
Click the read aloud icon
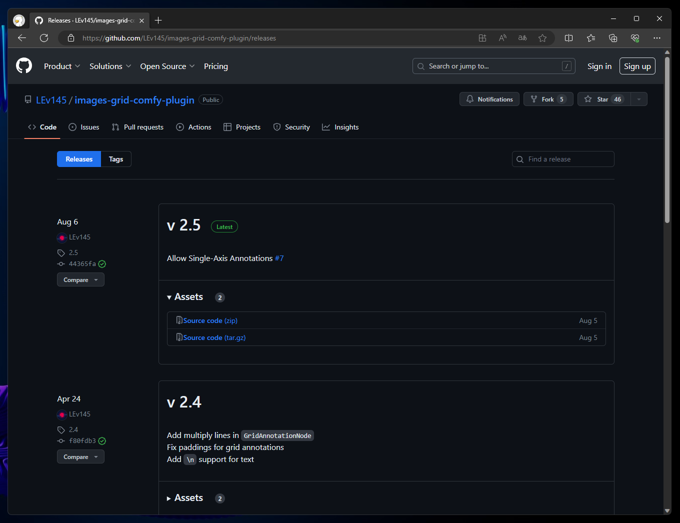pos(502,38)
